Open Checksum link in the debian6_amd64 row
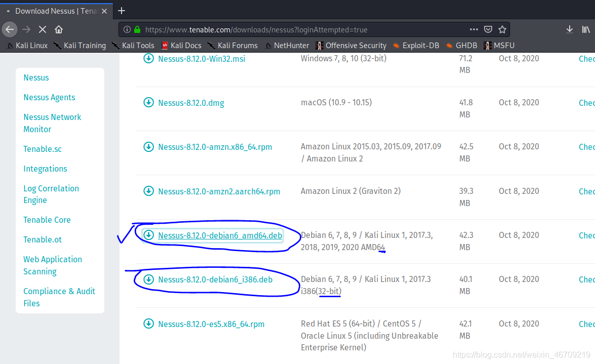This screenshot has height=364, width=595. click(x=587, y=235)
